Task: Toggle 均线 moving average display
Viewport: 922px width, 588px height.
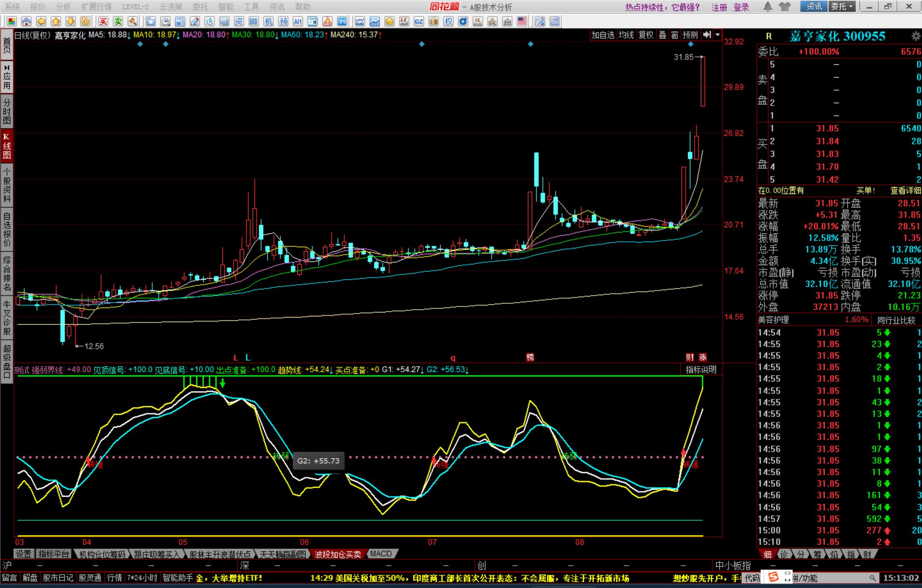Action: [626, 35]
